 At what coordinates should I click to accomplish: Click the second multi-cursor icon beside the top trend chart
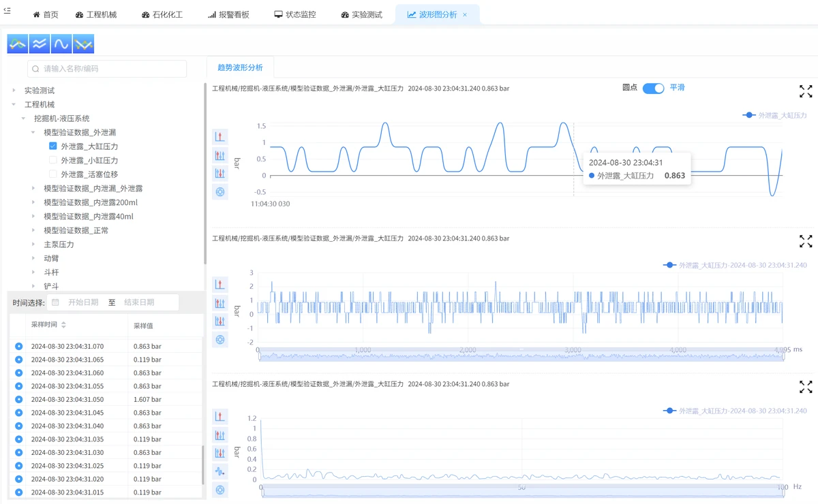coord(219,155)
